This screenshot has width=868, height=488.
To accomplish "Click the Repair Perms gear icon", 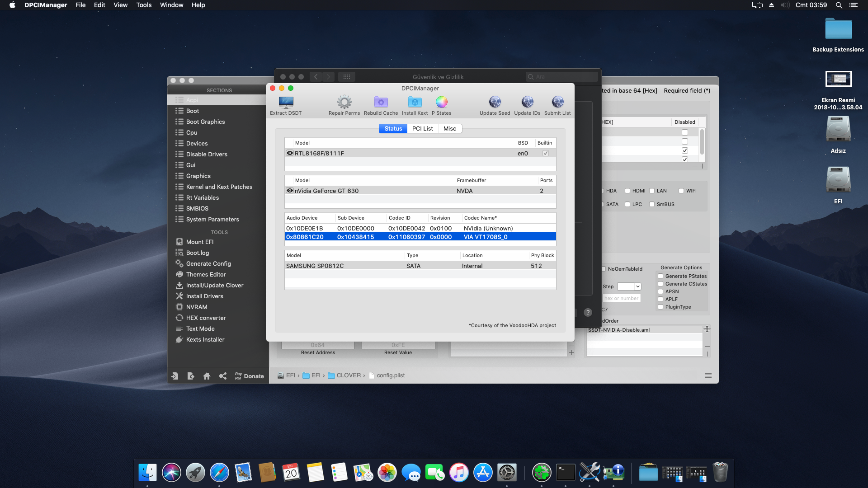I will pyautogui.click(x=344, y=103).
